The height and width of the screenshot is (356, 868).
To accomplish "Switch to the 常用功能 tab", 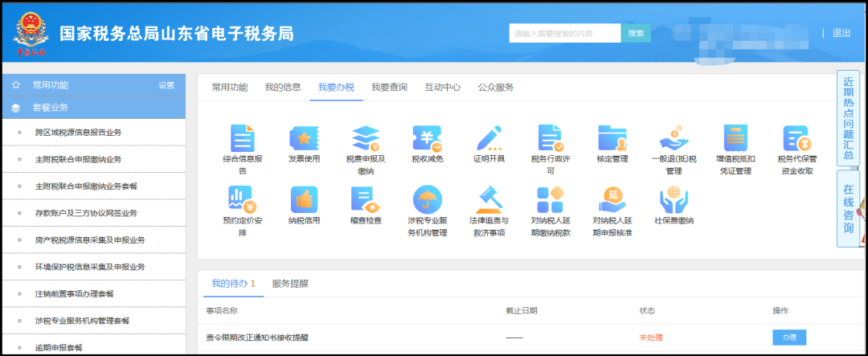I will point(230,87).
